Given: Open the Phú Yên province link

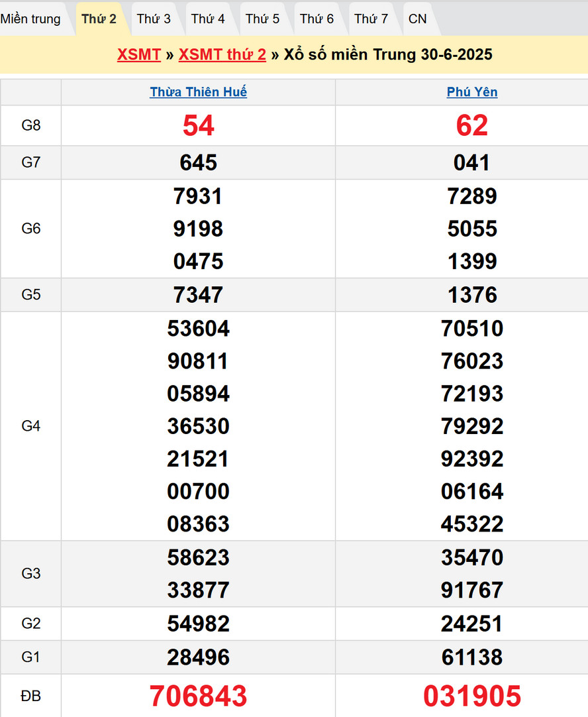Looking at the screenshot, I should click(472, 92).
